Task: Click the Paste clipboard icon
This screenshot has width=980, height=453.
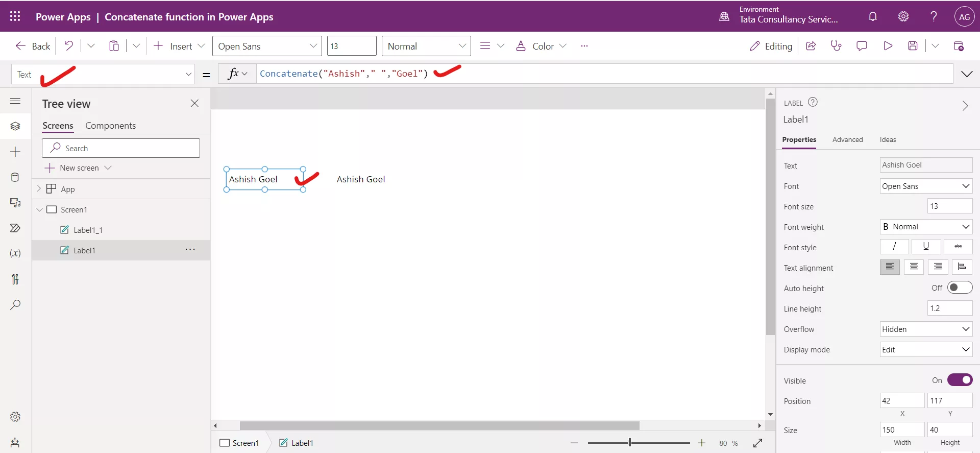Action: point(114,46)
